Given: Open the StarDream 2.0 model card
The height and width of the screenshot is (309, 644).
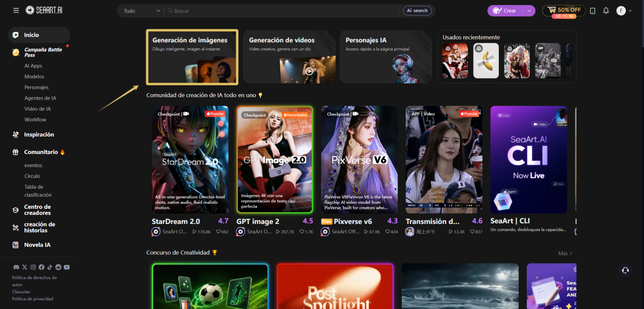Looking at the screenshot, I should tap(190, 160).
